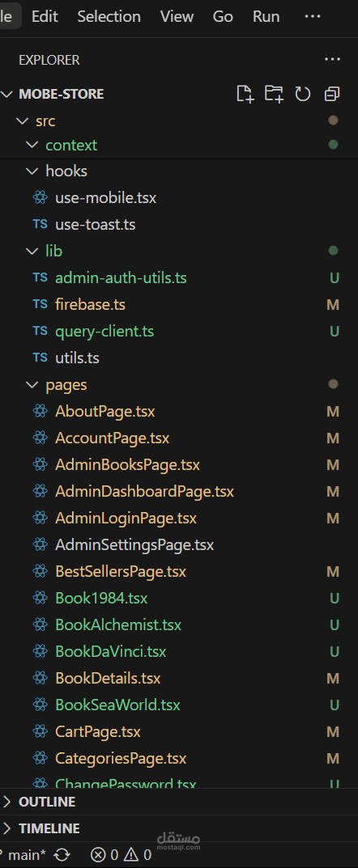Open the Selection menu
Viewport: 358px width, 868px height.
click(109, 17)
